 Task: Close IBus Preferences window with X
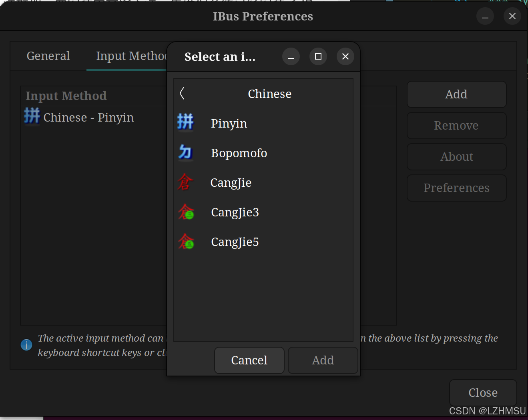point(512,16)
